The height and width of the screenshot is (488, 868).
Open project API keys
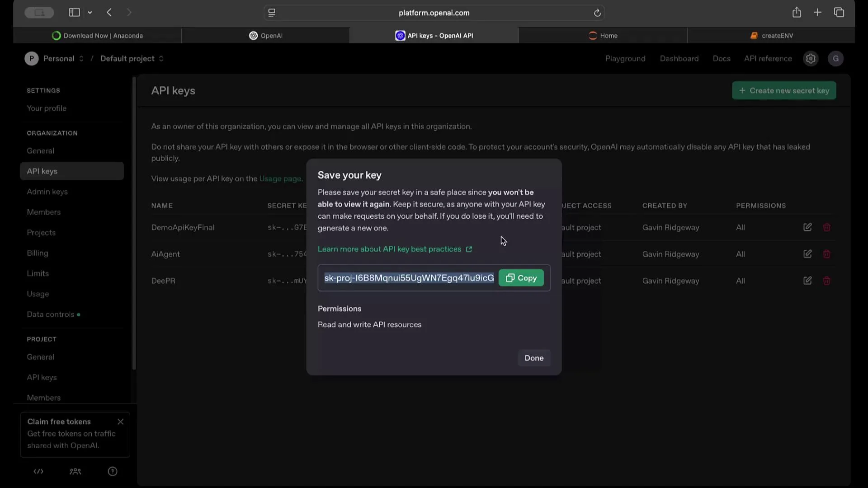pos(42,377)
